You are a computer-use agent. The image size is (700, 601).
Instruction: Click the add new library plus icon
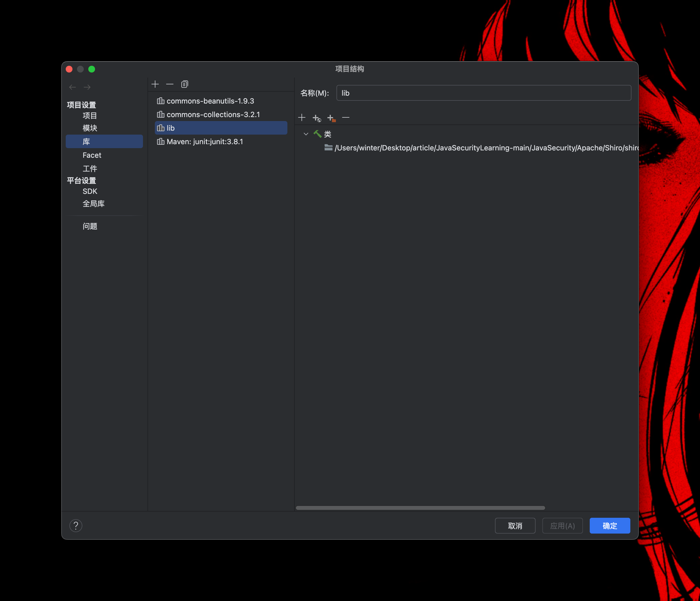[x=155, y=84]
